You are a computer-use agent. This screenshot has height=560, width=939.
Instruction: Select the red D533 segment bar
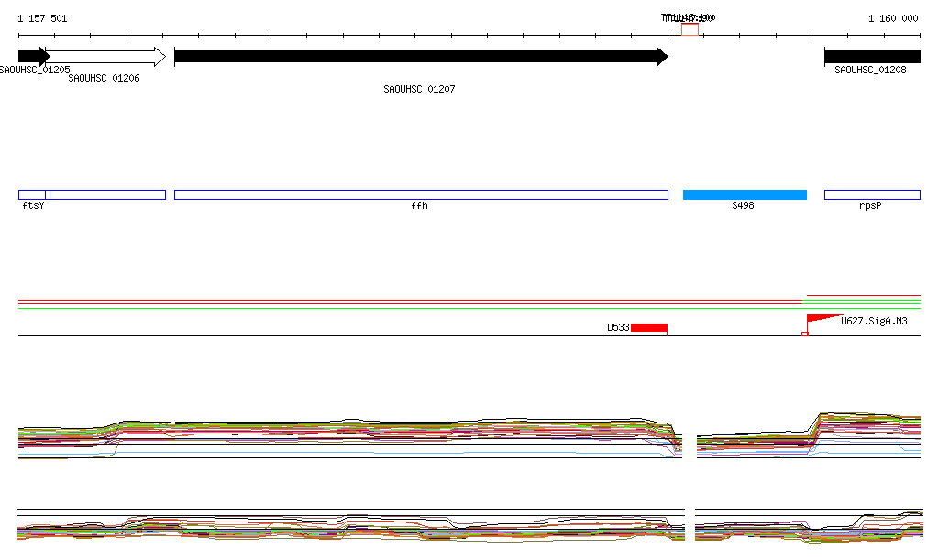pyautogui.click(x=648, y=327)
